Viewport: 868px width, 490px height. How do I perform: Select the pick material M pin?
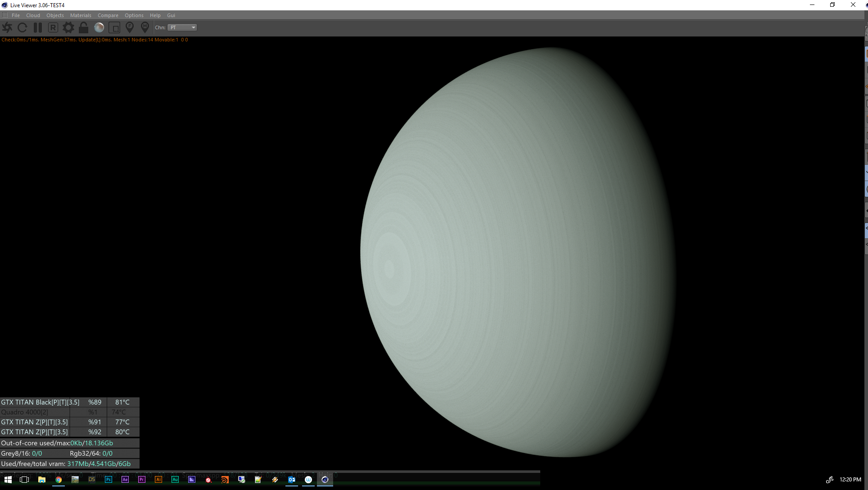coord(145,27)
